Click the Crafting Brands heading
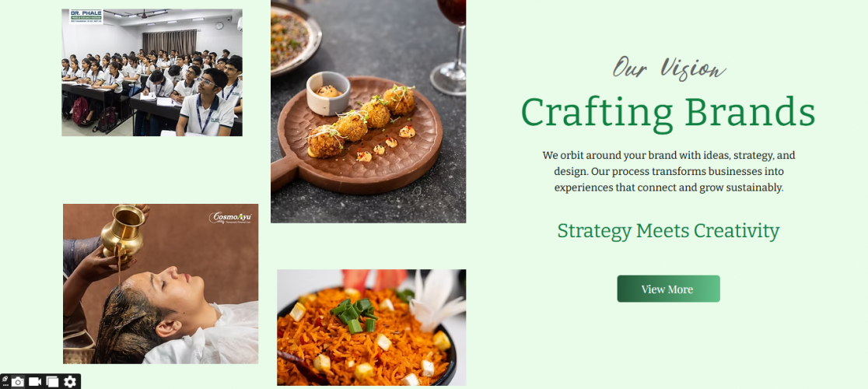The width and height of the screenshot is (868, 389). pos(668,113)
